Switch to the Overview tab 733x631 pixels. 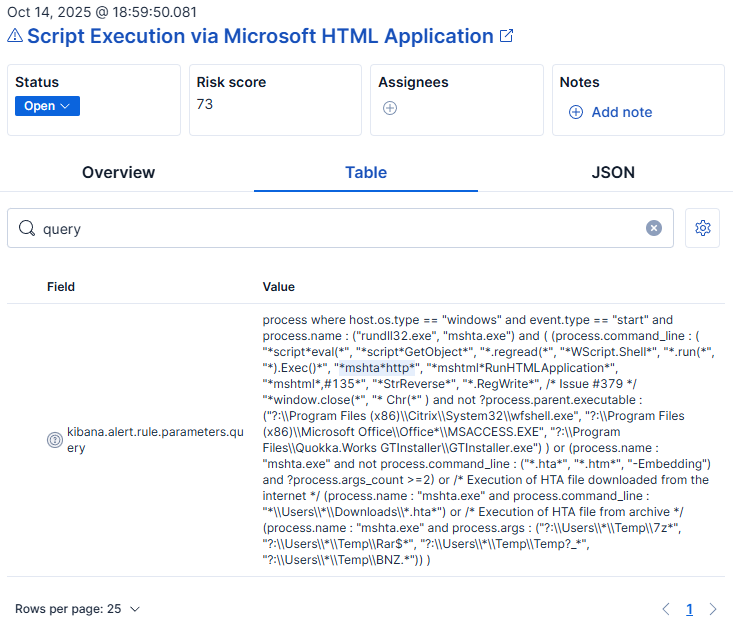click(x=118, y=172)
